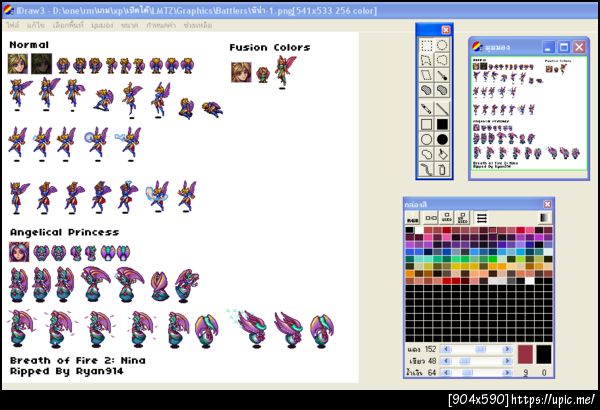This screenshot has width=600, height=410.
Task: Choose the outlined rectangle tool
Action: click(427, 124)
